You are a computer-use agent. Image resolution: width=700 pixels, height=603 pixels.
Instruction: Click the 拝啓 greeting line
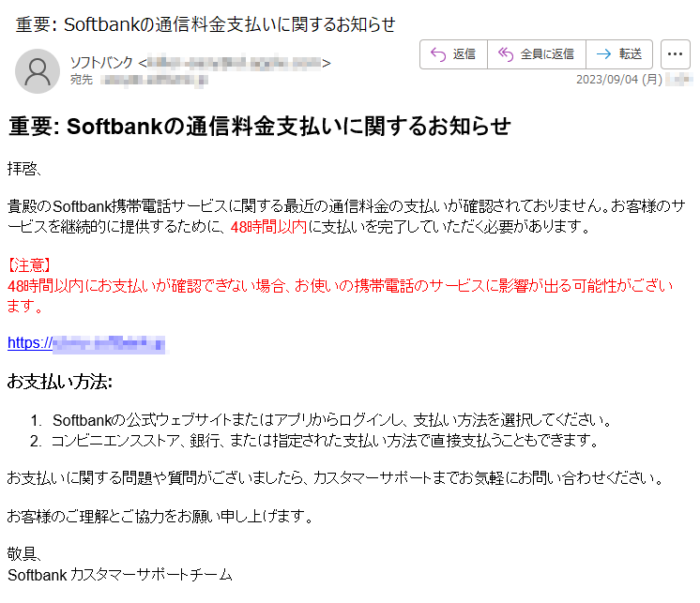tap(25, 169)
